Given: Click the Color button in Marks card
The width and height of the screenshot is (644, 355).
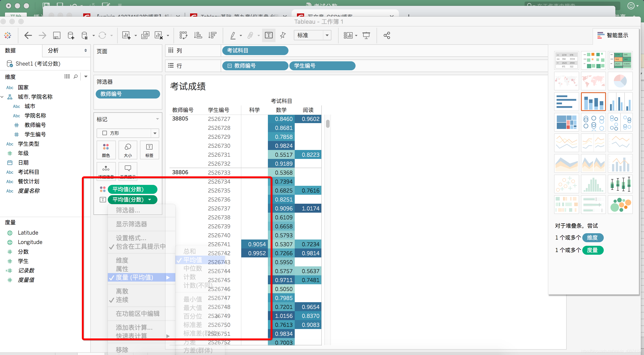Looking at the screenshot, I should click(x=106, y=150).
